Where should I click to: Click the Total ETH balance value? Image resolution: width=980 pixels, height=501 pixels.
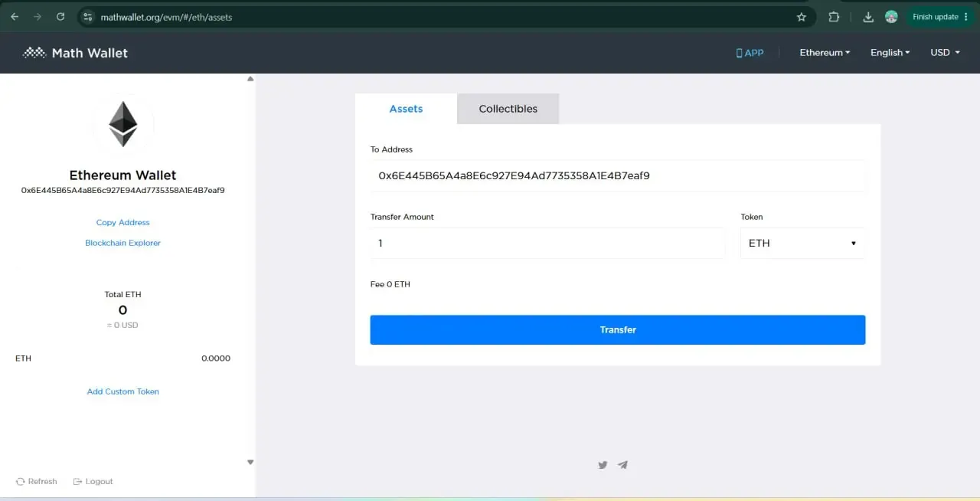(122, 310)
